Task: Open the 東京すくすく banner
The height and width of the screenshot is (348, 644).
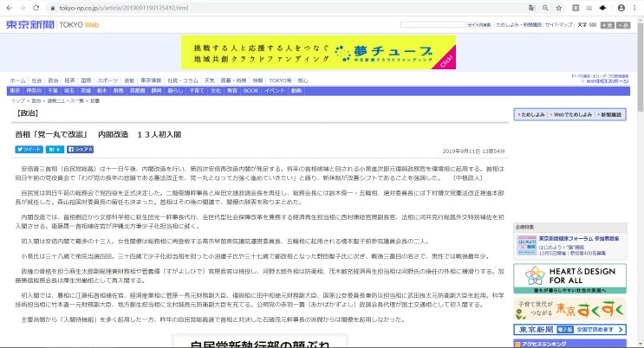Action: click(x=570, y=309)
